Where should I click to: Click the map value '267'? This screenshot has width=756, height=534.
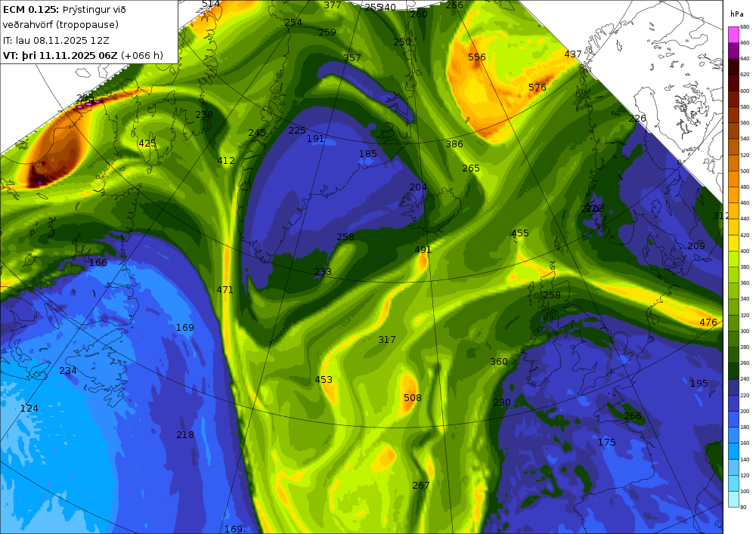421,486
